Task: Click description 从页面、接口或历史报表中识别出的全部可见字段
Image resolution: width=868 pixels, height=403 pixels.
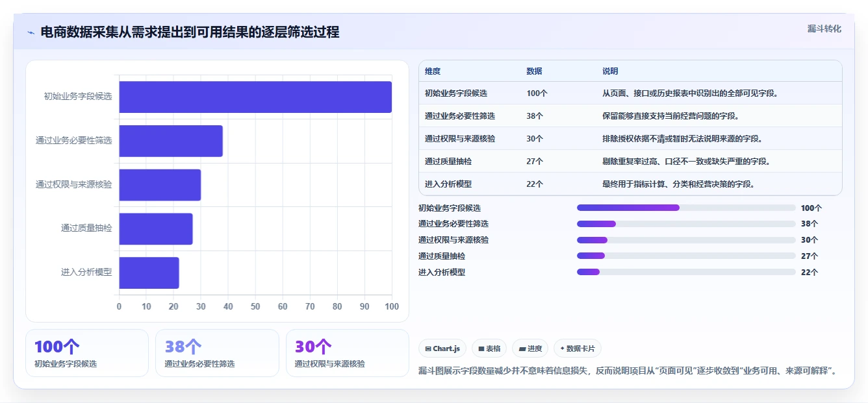Action: [x=690, y=93]
